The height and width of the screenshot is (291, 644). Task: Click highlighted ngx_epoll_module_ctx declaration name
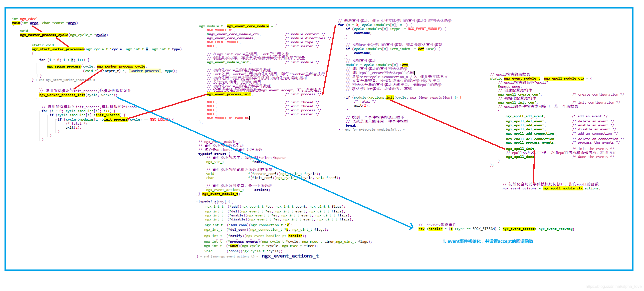click(x=564, y=79)
